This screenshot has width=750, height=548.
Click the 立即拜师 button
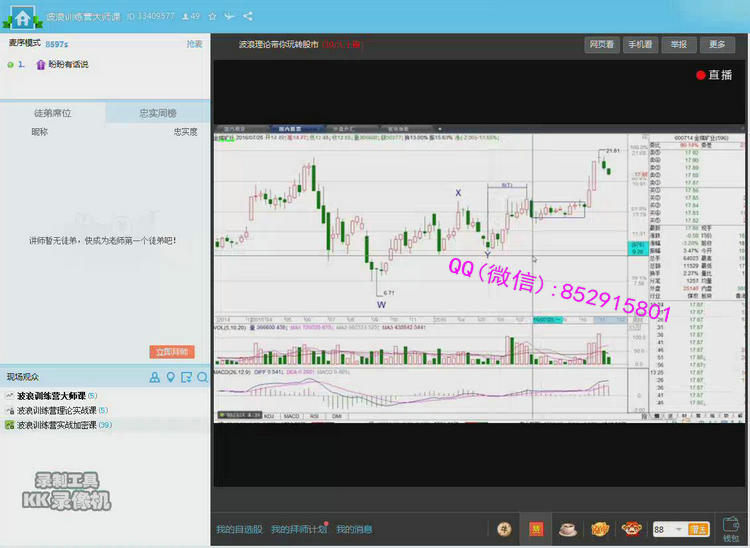pos(172,352)
